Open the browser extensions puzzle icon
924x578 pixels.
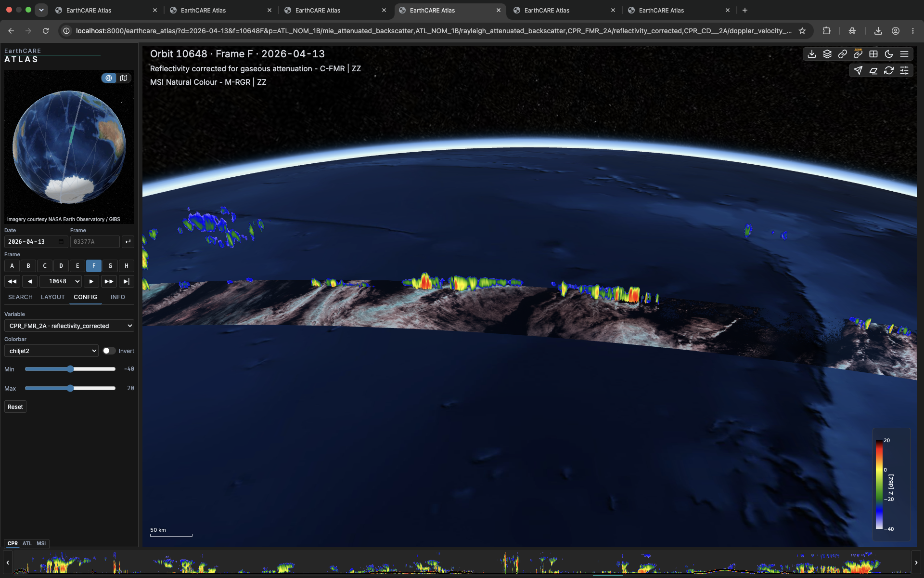click(x=826, y=31)
